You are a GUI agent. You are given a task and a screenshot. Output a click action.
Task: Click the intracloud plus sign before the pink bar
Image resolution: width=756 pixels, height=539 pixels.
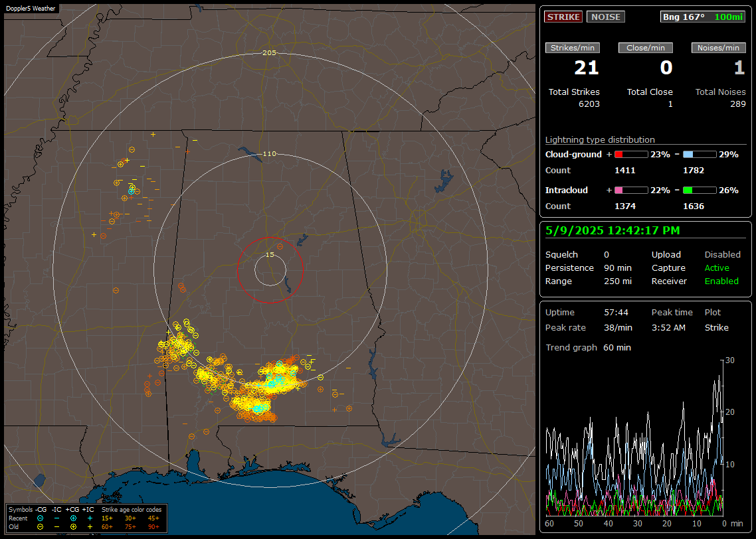pos(609,191)
